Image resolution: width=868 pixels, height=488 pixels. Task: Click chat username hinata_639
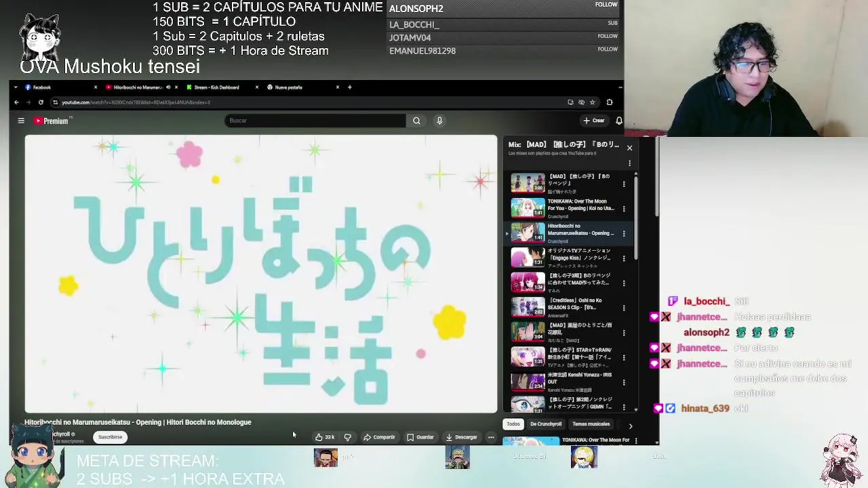tap(705, 409)
